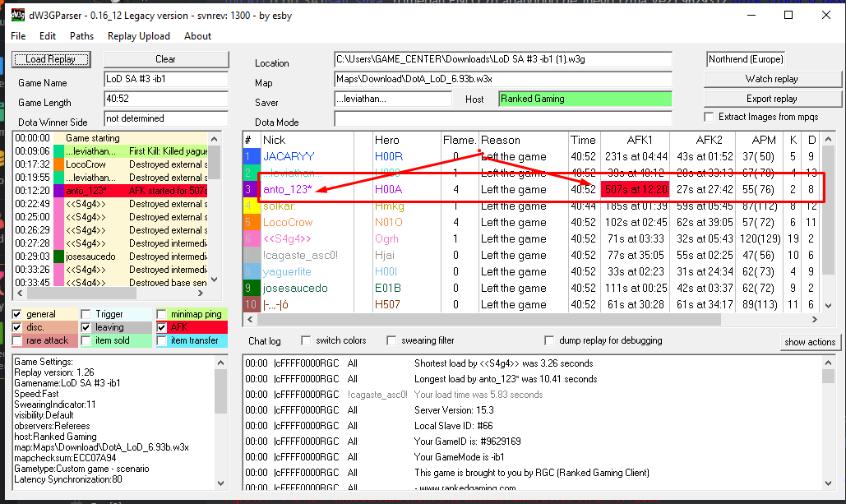Open the File menu
This screenshot has height=504, width=846.
[x=18, y=36]
